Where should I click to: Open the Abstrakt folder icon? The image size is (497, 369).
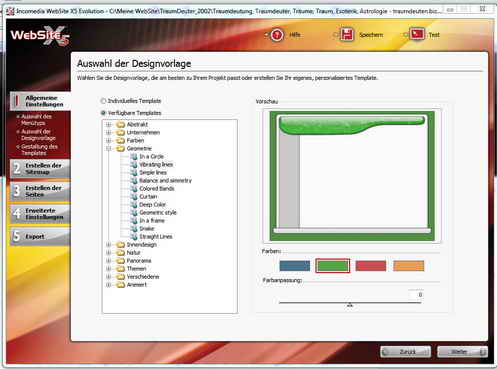click(120, 124)
